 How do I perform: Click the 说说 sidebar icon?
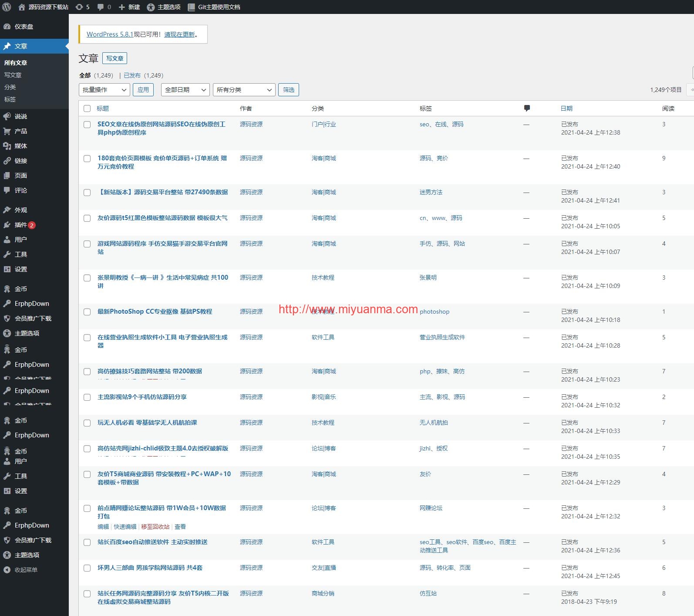pos(7,116)
